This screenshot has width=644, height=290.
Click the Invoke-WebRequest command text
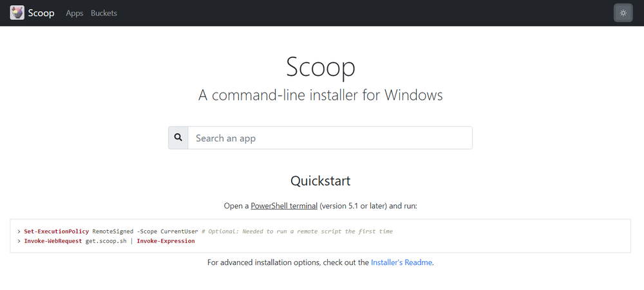point(53,240)
